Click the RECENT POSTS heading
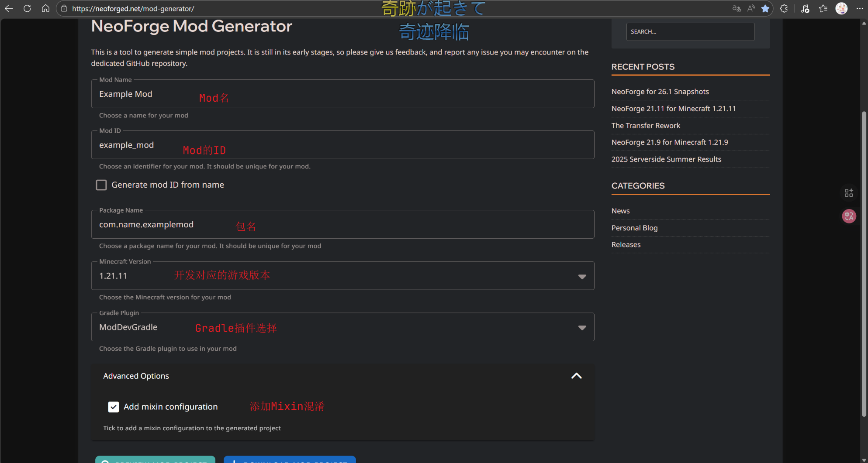 pos(643,67)
